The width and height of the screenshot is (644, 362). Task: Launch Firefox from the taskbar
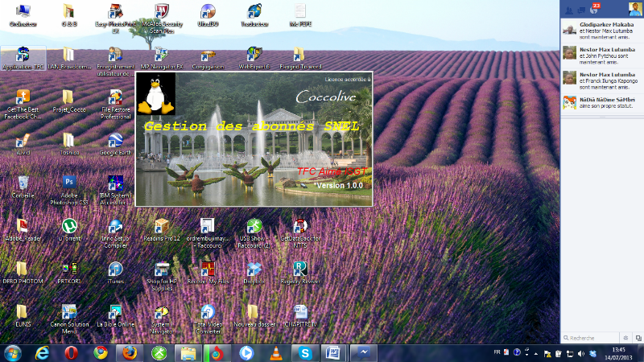(x=130, y=352)
